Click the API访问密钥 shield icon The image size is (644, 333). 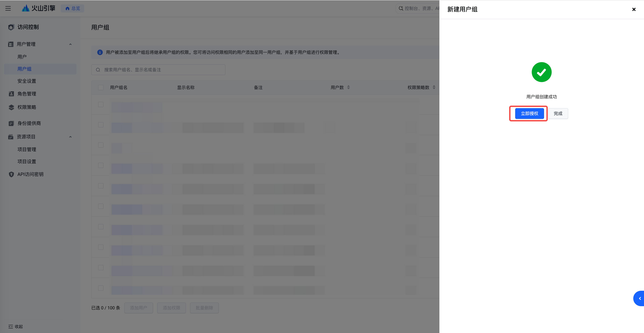[x=11, y=174]
